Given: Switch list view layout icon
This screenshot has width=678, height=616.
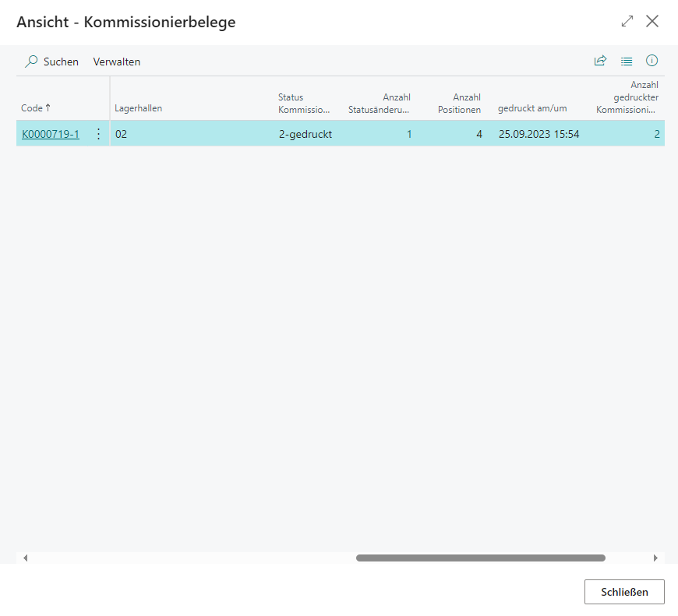Looking at the screenshot, I should [627, 61].
